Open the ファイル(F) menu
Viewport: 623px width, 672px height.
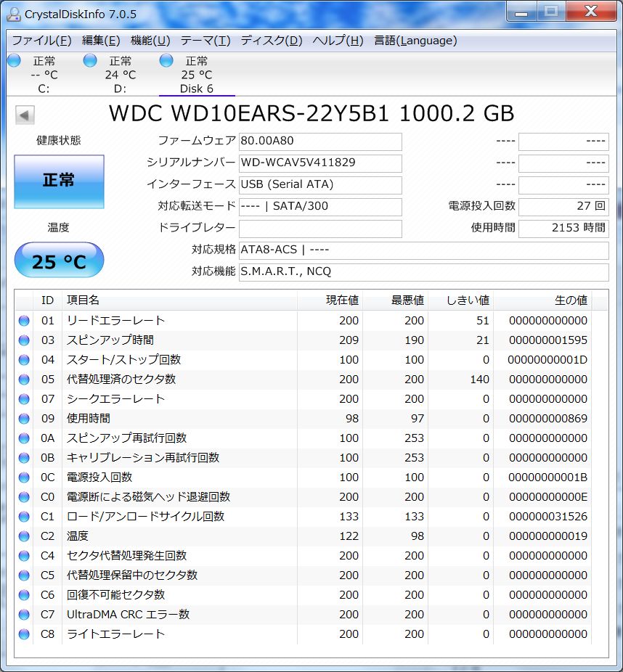coord(41,41)
